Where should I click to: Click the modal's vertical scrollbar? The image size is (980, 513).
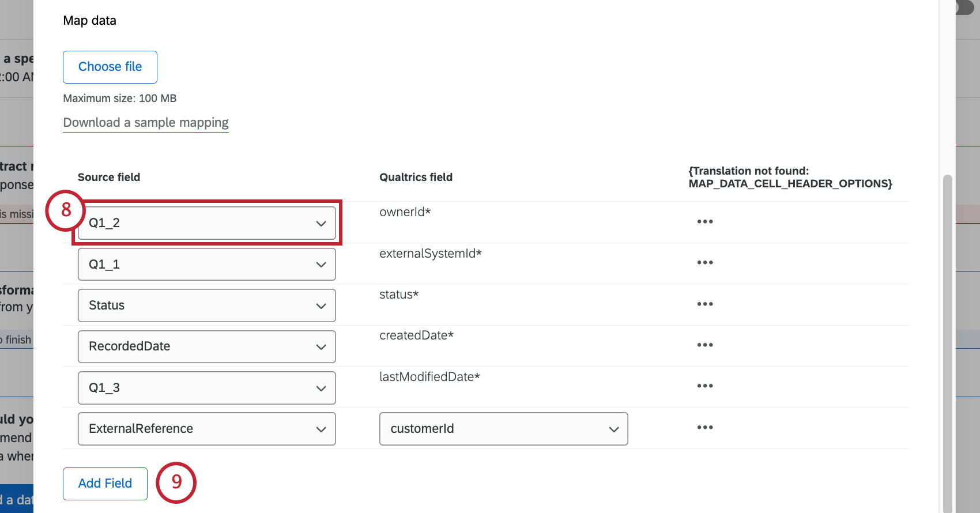947,346
